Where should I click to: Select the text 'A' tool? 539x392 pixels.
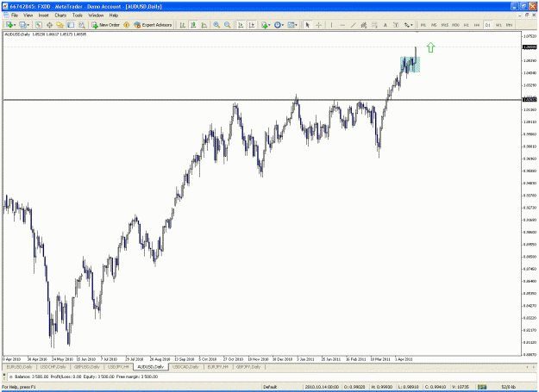point(385,25)
